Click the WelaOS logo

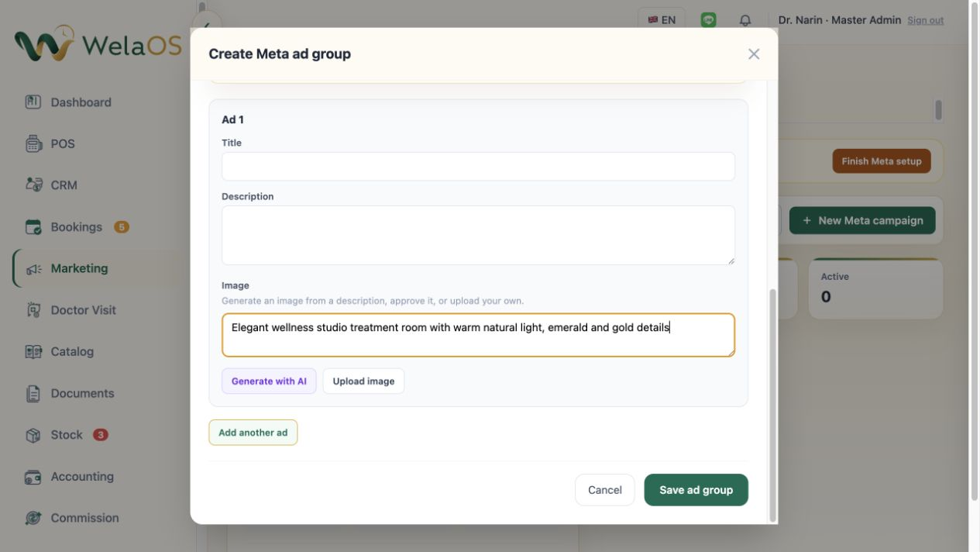[x=98, y=43]
